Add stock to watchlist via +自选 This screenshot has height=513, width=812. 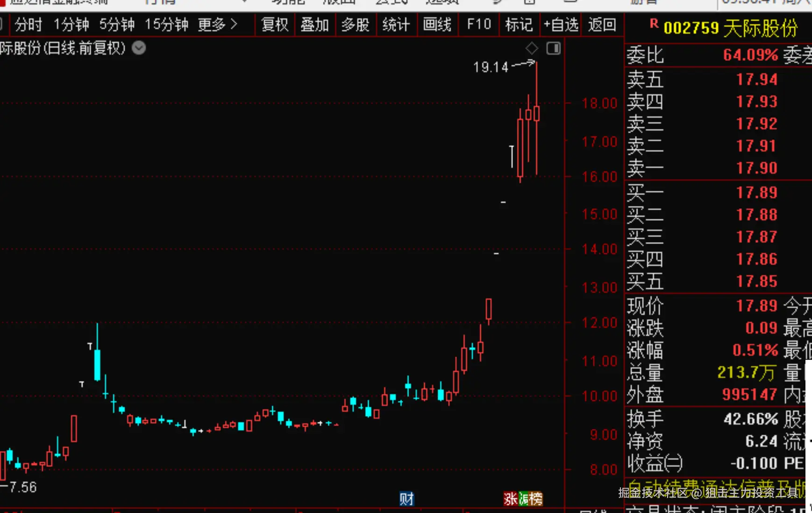pyautogui.click(x=561, y=24)
